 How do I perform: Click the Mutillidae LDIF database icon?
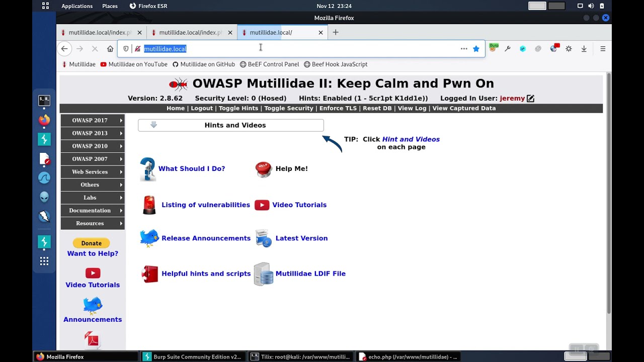click(264, 274)
